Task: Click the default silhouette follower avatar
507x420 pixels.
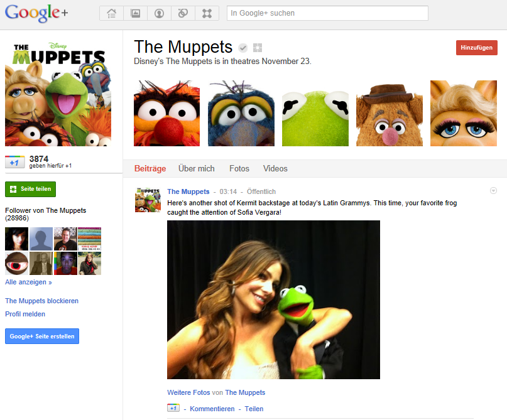Action: click(41, 239)
